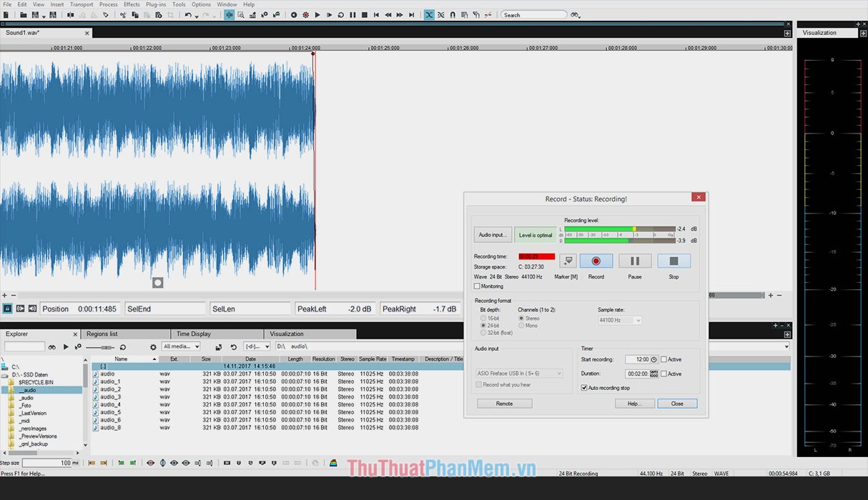Screen dimensions: 868x500
Task: Enable the Monitoring checkbox
Action: click(477, 286)
